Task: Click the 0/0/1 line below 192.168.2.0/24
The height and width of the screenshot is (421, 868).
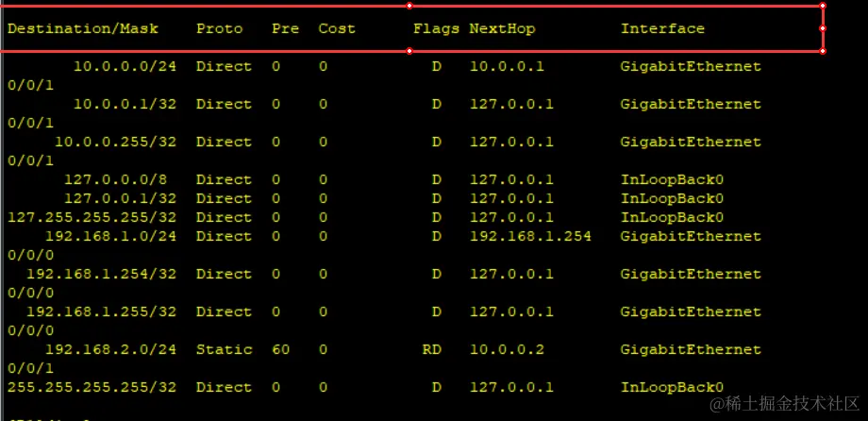Action: click(x=30, y=368)
